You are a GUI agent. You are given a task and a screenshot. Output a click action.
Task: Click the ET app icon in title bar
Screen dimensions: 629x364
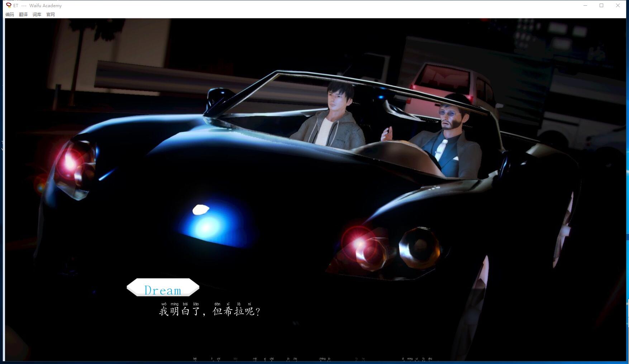[x=9, y=5]
